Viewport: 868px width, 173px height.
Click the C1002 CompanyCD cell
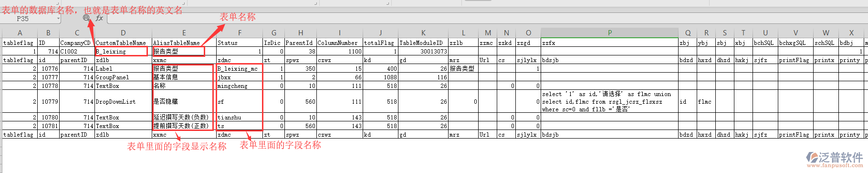[77, 51]
